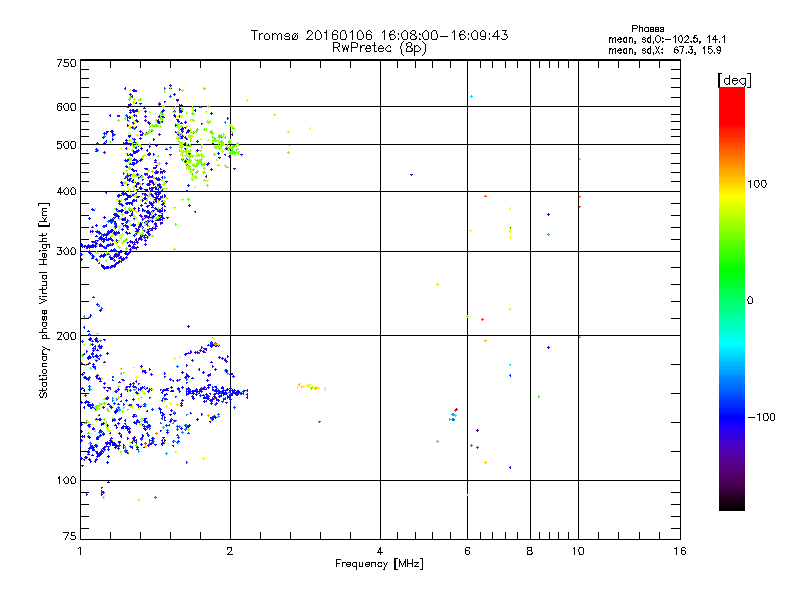
Task: Click the colorbar tick label '-100'
Action: [761, 417]
